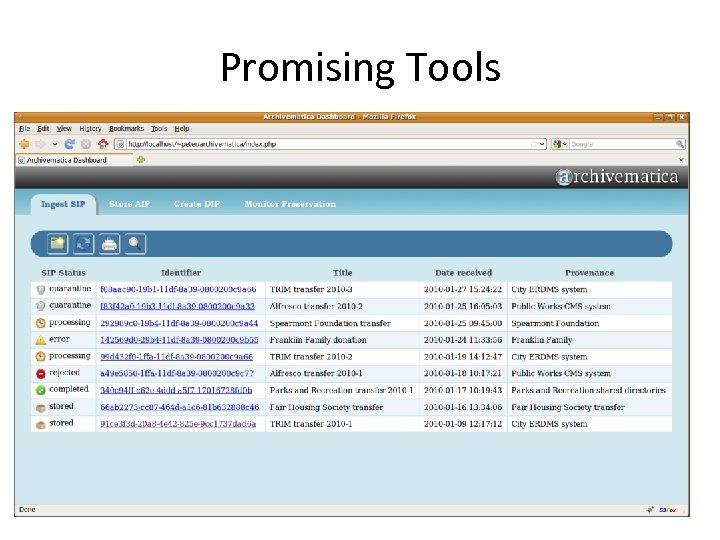Viewport: 720px width, 540px height.
Task: Open the search engine selector dropdown
Action: pyautogui.click(x=560, y=144)
